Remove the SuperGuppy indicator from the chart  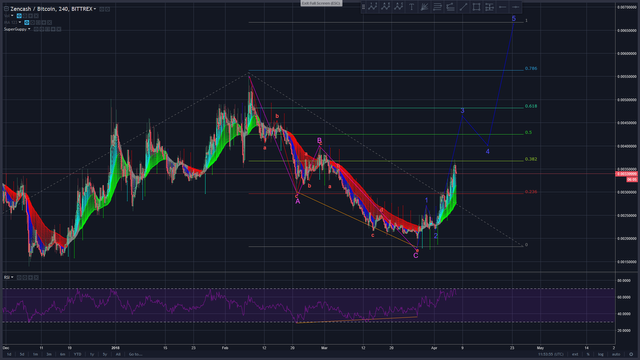(59, 29)
